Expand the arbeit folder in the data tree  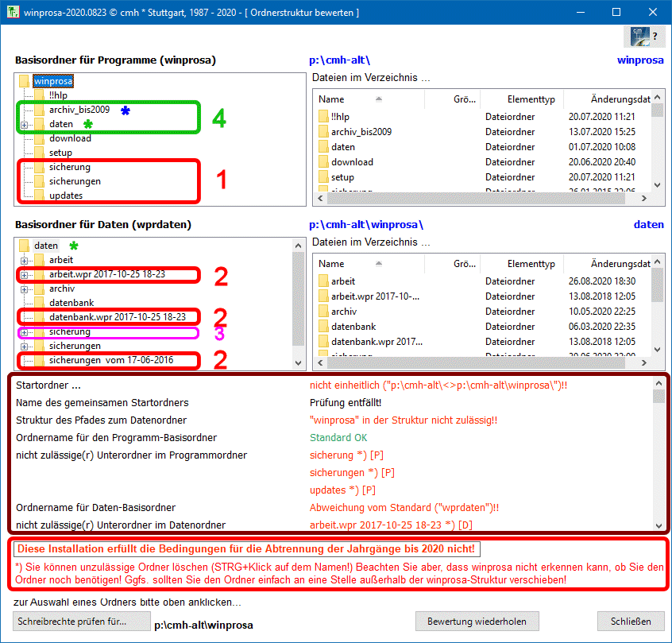tap(25, 261)
